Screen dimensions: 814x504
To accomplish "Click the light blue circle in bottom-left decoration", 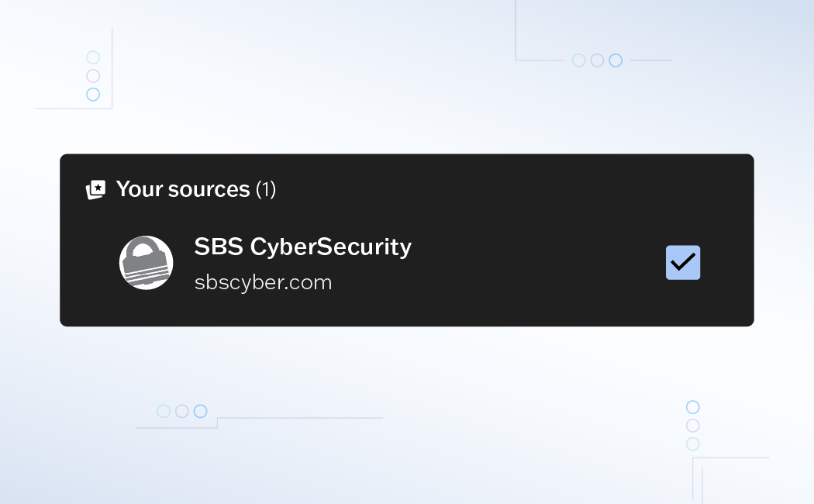I will click(164, 411).
